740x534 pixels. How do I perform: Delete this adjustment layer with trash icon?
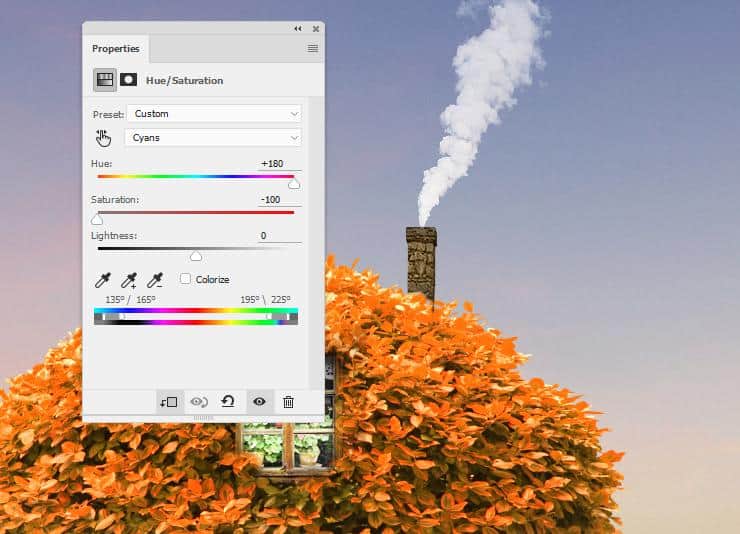pos(288,402)
